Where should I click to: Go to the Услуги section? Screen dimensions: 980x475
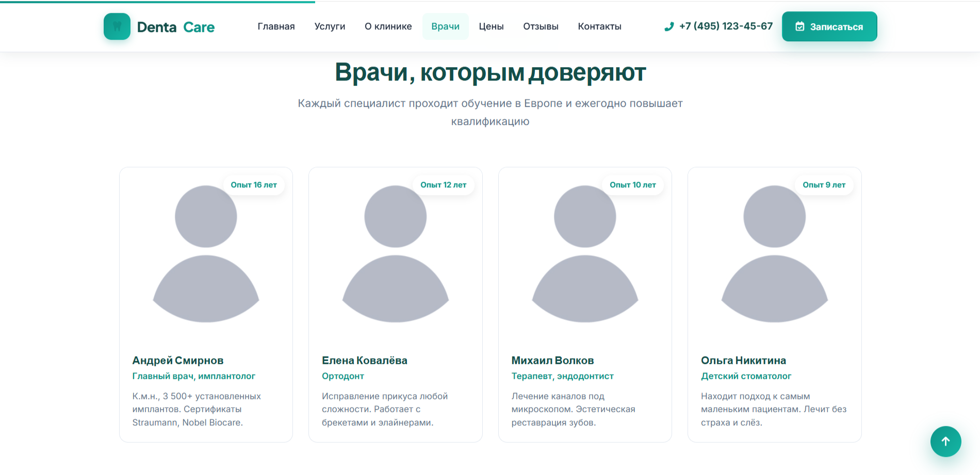(330, 26)
